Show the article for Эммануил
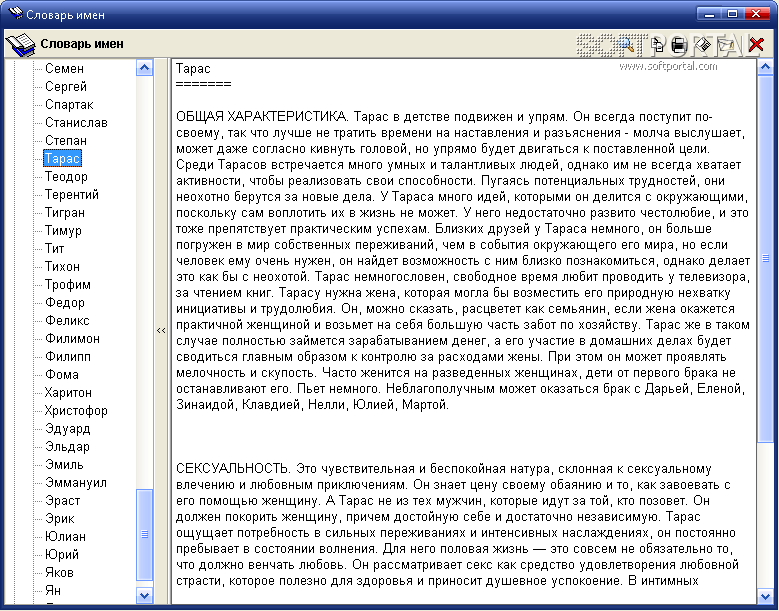The width and height of the screenshot is (779, 611). click(x=76, y=482)
